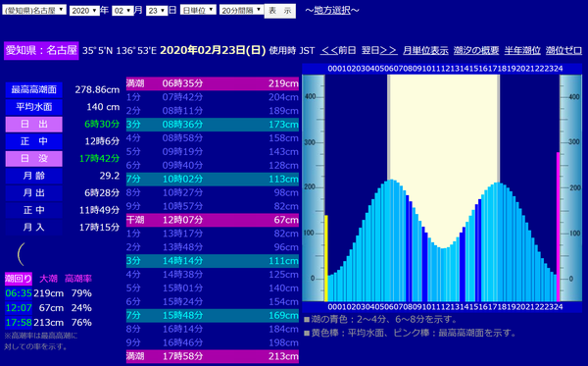
Task: Click the 日出 sunrise label
Action: click(33, 125)
